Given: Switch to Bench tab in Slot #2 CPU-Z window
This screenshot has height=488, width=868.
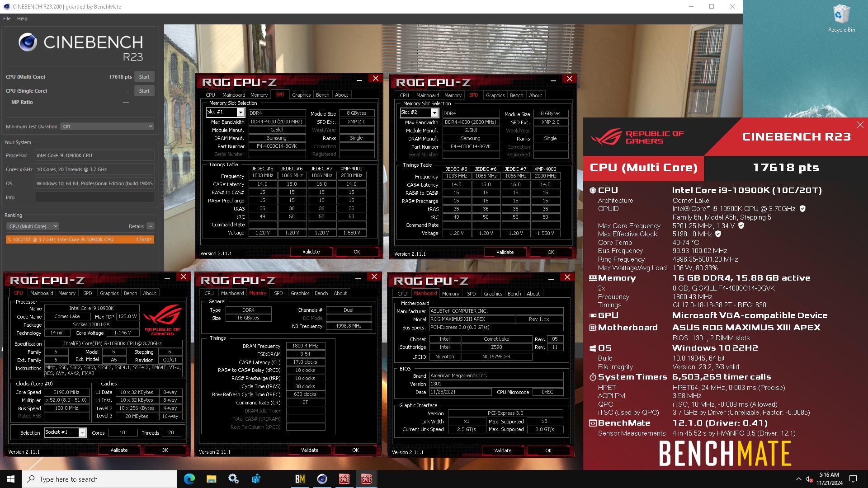Looking at the screenshot, I should (x=516, y=95).
